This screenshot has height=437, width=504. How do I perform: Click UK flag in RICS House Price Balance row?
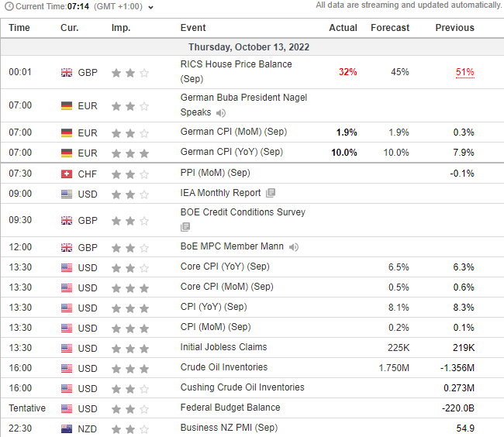click(67, 72)
